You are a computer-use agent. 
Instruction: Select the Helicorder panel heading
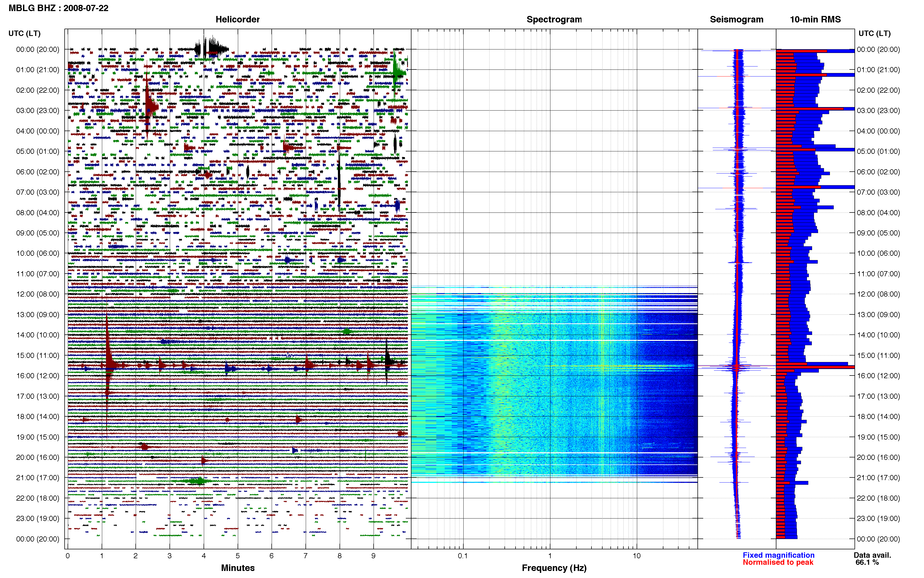click(237, 19)
